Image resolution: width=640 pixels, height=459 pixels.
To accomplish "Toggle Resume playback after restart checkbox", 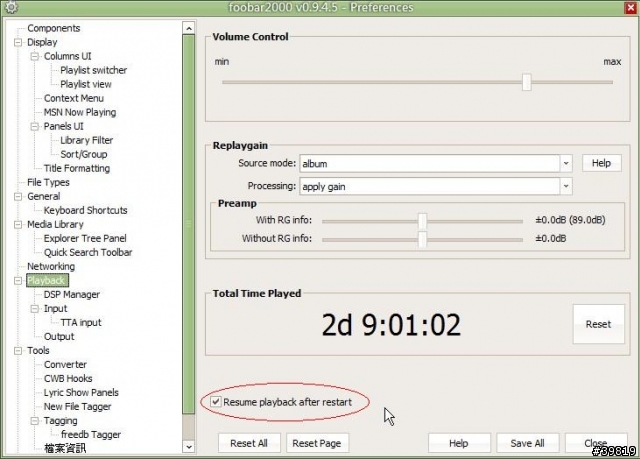I will click(x=216, y=402).
